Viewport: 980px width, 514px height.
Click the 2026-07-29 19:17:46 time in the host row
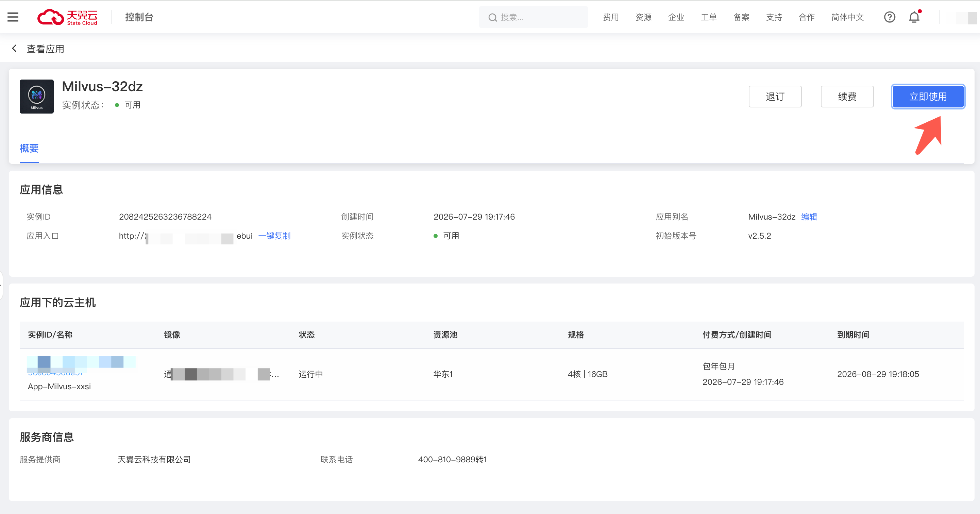[743, 382]
